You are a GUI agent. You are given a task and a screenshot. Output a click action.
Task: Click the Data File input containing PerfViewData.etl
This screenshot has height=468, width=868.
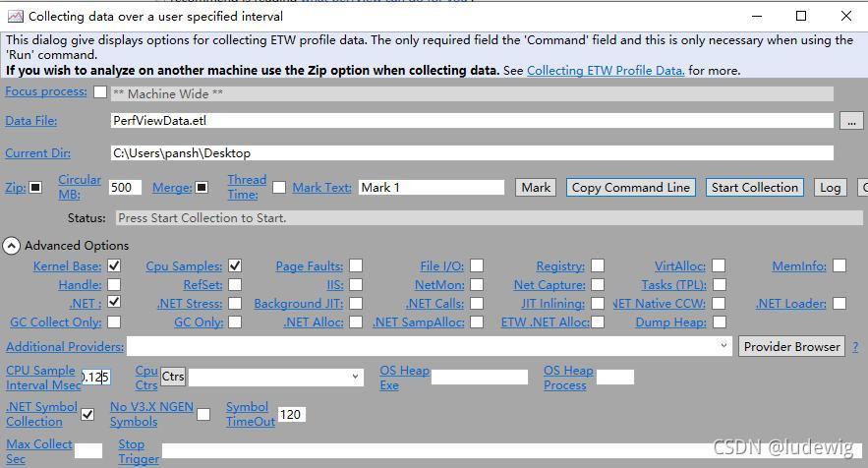coord(472,121)
